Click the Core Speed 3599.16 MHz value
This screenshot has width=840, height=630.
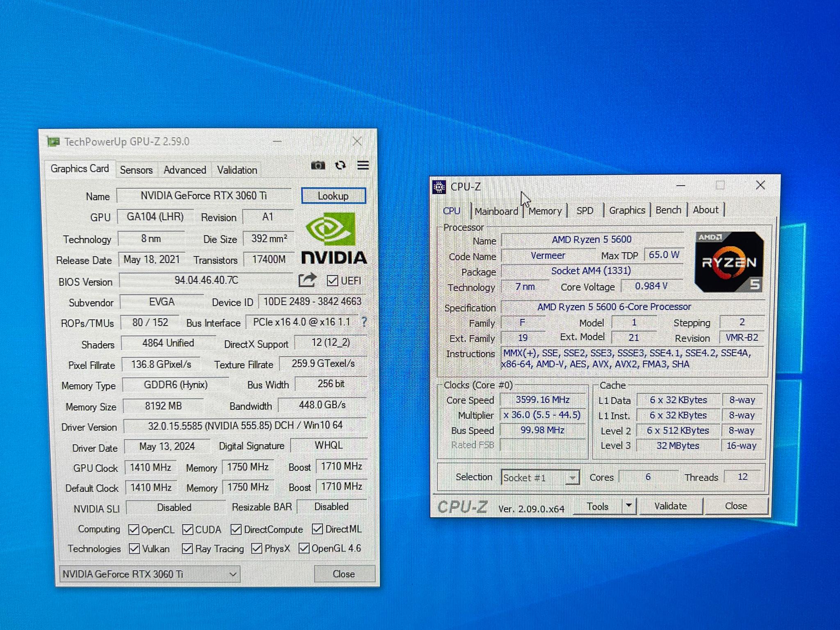pyautogui.click(x=543, y=399)
